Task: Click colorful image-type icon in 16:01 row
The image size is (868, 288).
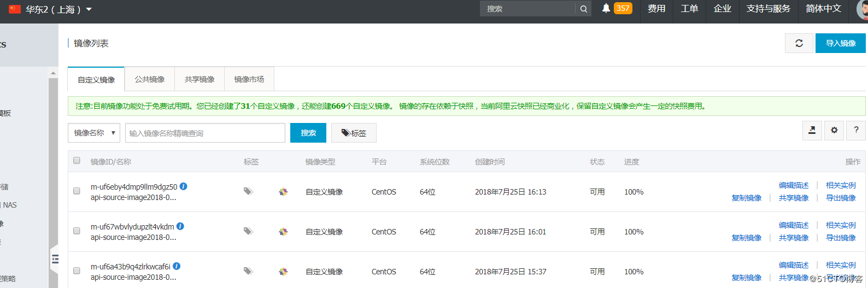Action: click(x=283, y=232)
